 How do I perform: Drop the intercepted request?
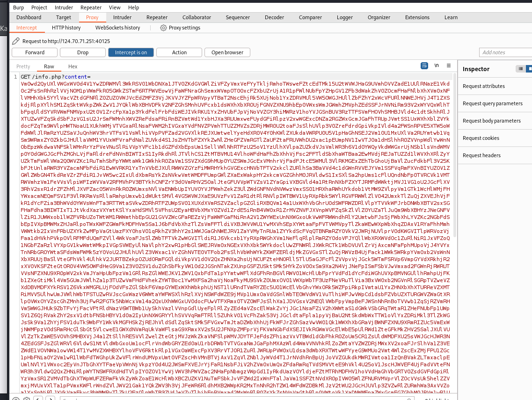(x=83, y=52)
